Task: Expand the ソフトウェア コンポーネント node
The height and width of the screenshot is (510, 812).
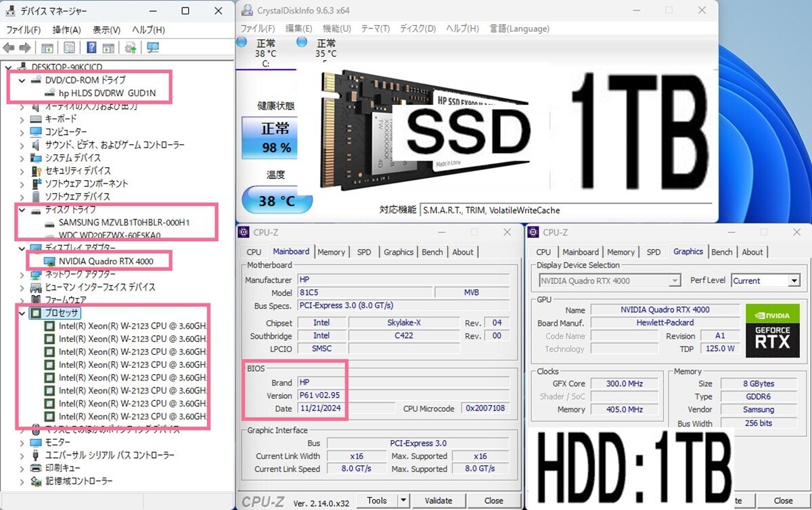Action: pyautogui.click(x=22, y=184)
